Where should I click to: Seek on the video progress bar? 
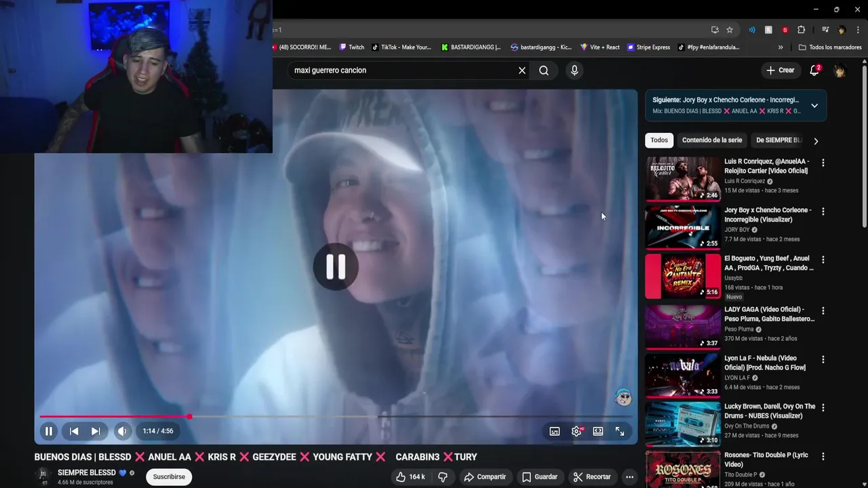(x=336, y=416)
